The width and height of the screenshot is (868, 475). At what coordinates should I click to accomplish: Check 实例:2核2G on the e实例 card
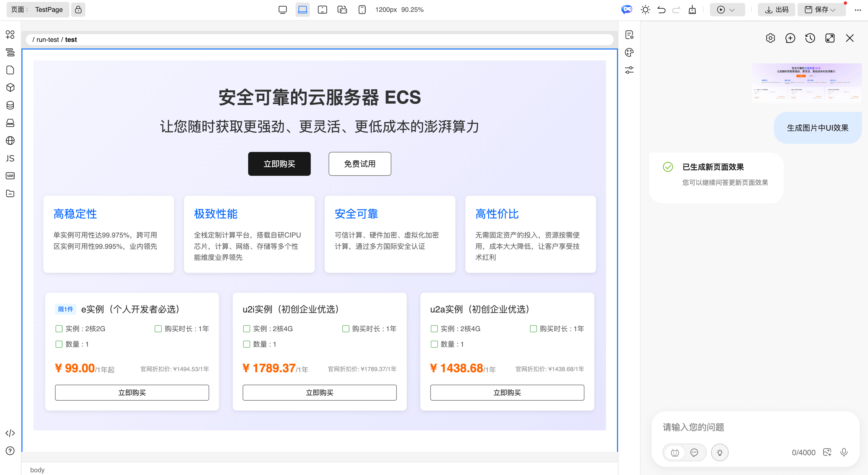pos(59,329)
